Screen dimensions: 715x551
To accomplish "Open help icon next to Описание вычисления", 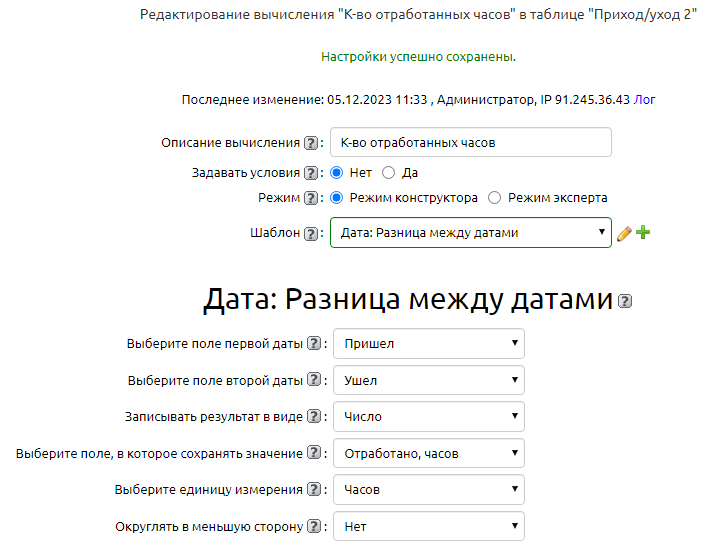I will 311,143.
